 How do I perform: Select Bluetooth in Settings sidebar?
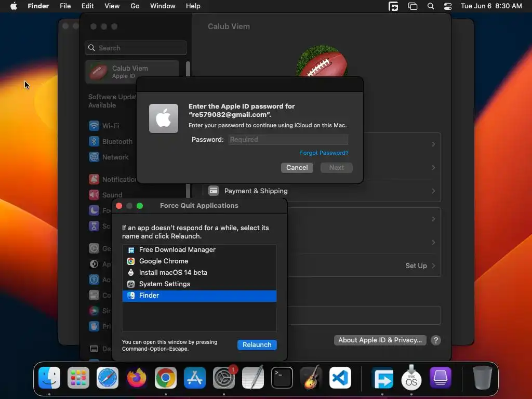click(110, 141)
